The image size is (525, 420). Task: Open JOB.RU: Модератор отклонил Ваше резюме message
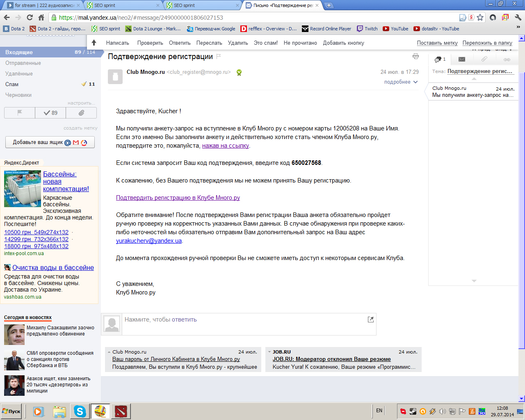pos(332,359)
